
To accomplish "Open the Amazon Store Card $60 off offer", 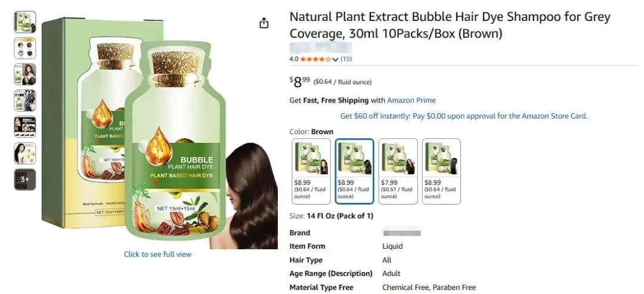I will [464, 116].
